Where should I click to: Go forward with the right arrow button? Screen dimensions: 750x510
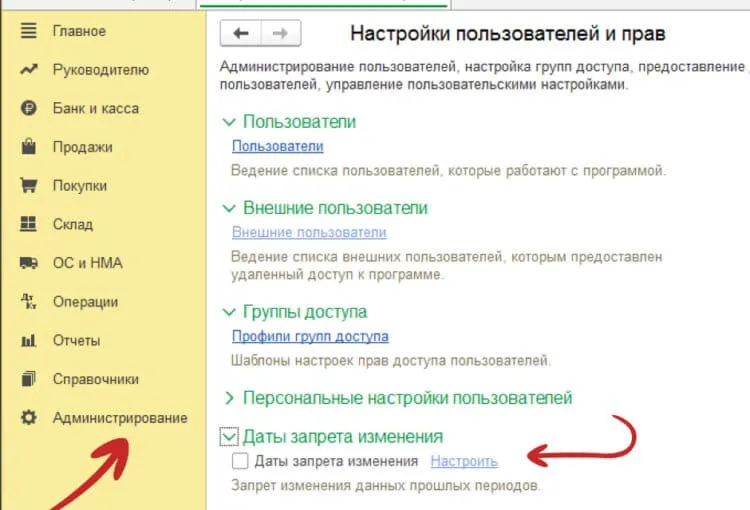pyautogui.click(x=281, y=33)
